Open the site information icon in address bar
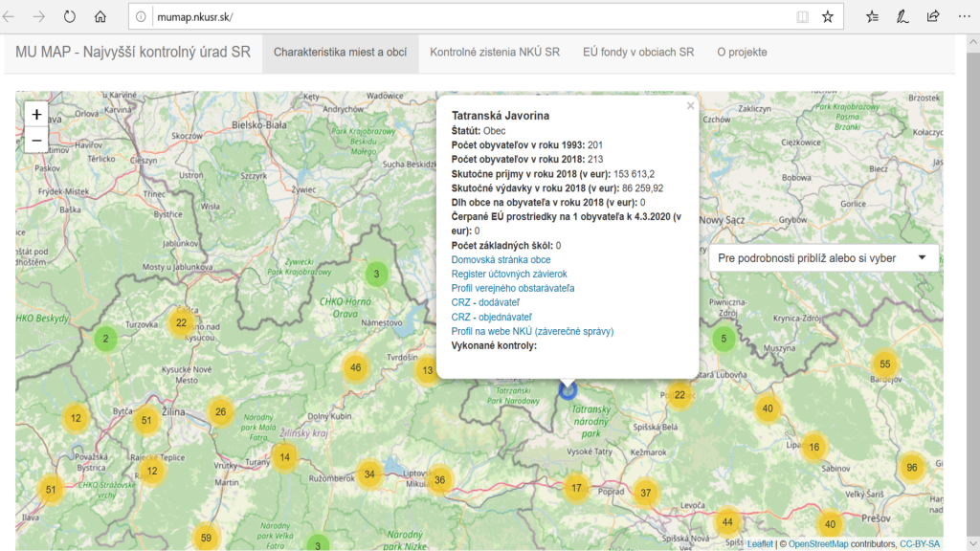The height and width of the screenshot is (551, 980). [x=141, y=17]
